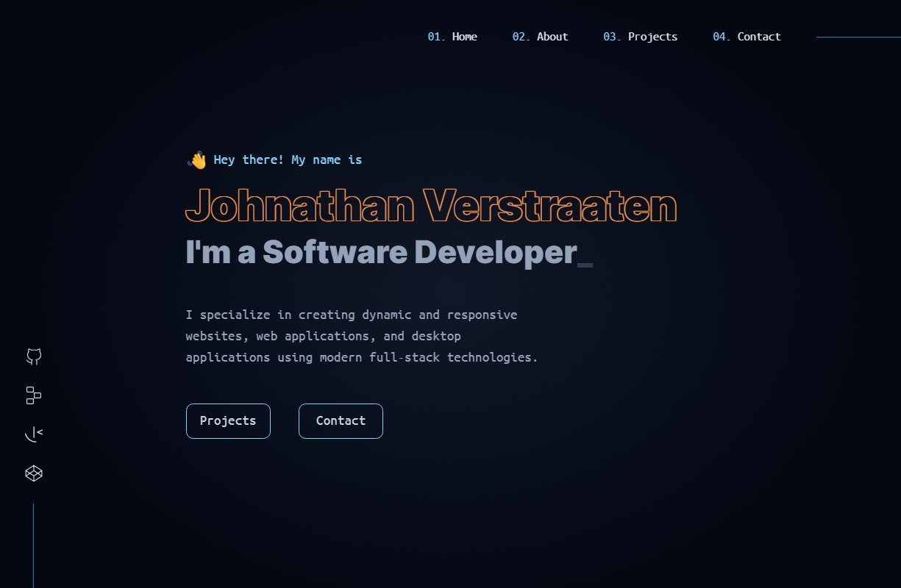Click the Replit three-squares icon
The width and height of the screenshot is (901, 588).
coord(34,395)
